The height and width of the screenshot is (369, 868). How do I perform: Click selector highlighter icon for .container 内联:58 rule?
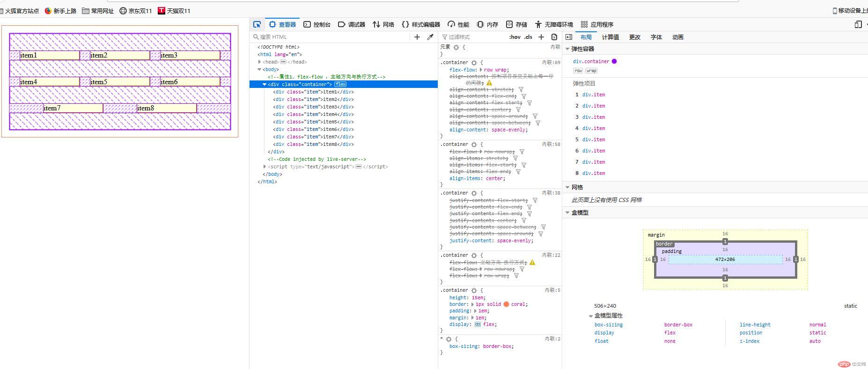(474, 145)
